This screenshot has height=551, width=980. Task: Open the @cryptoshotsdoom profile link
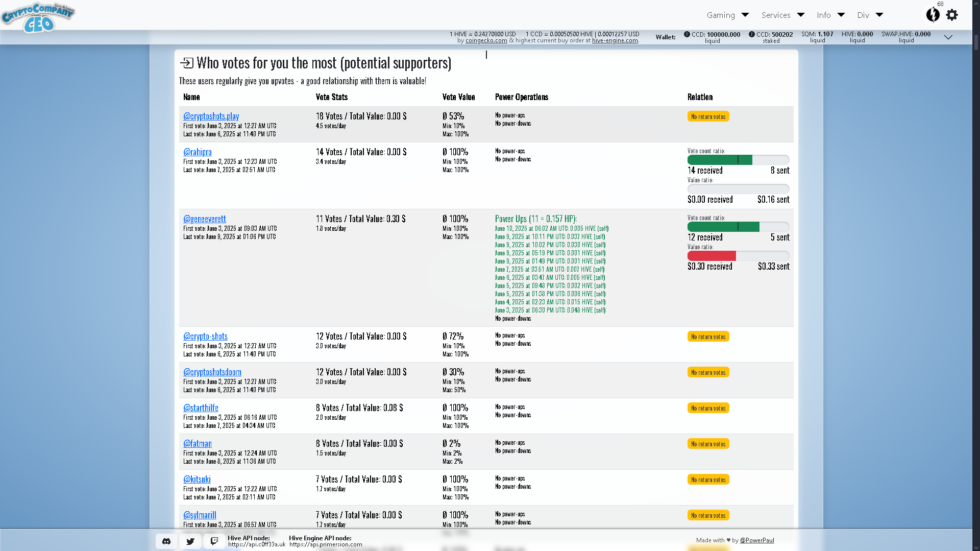[212, 372]
